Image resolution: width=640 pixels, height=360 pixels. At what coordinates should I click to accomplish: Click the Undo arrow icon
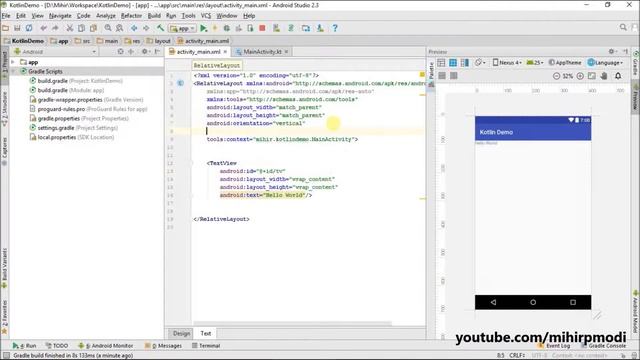click(43, 28)
